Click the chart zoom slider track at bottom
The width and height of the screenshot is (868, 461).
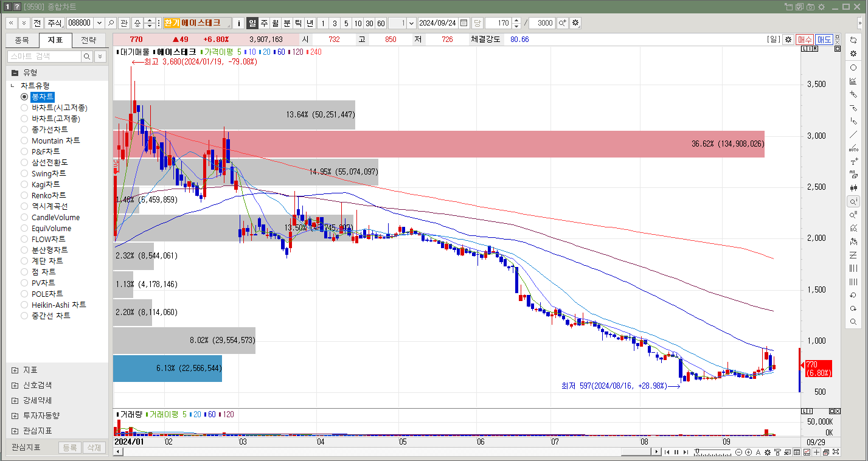713,452
